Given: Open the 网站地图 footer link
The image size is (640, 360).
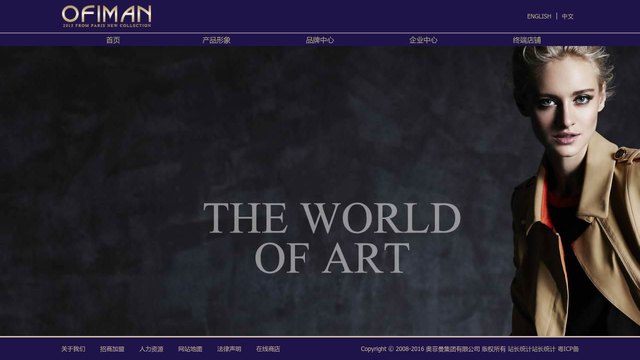Looking at the screenshot, I should (x=190, y=349).
